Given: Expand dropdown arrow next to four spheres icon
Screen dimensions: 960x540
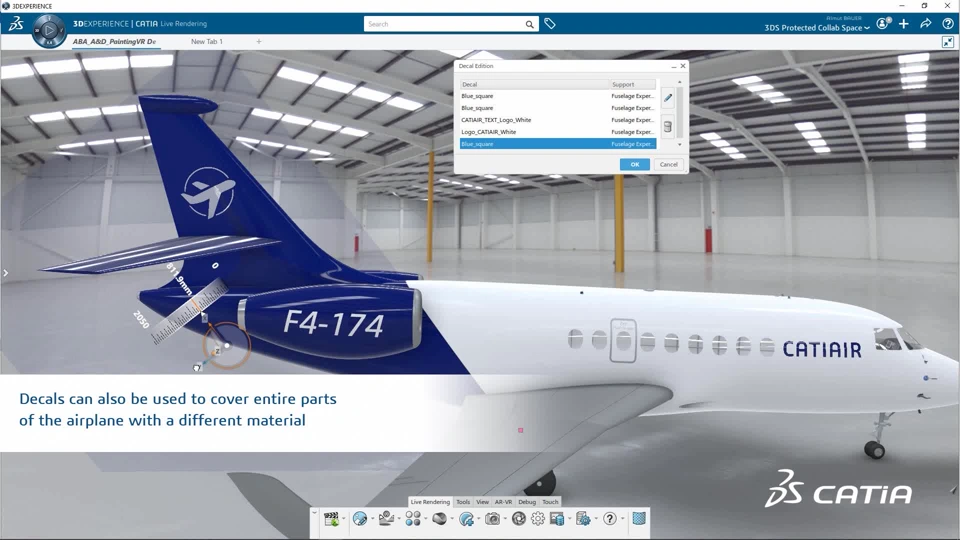Looking at the screenshot, I should 426,519.
